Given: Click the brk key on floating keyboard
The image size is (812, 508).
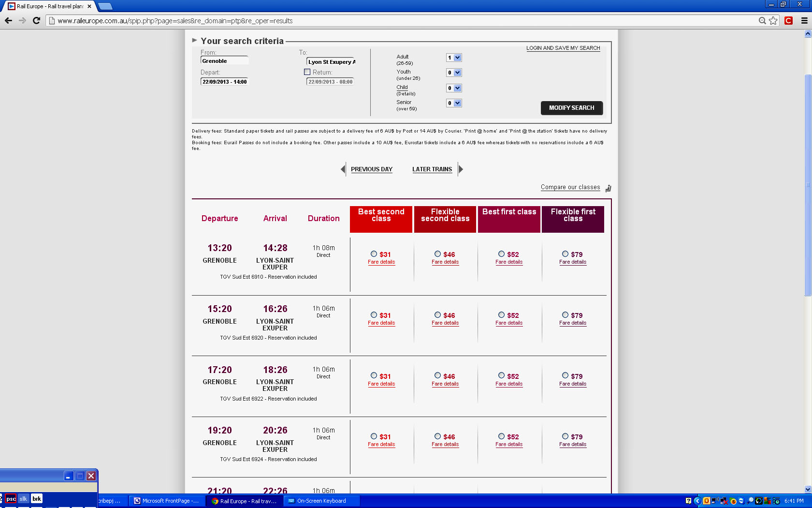Looking at the screenshot, I should tap(37, 499).
